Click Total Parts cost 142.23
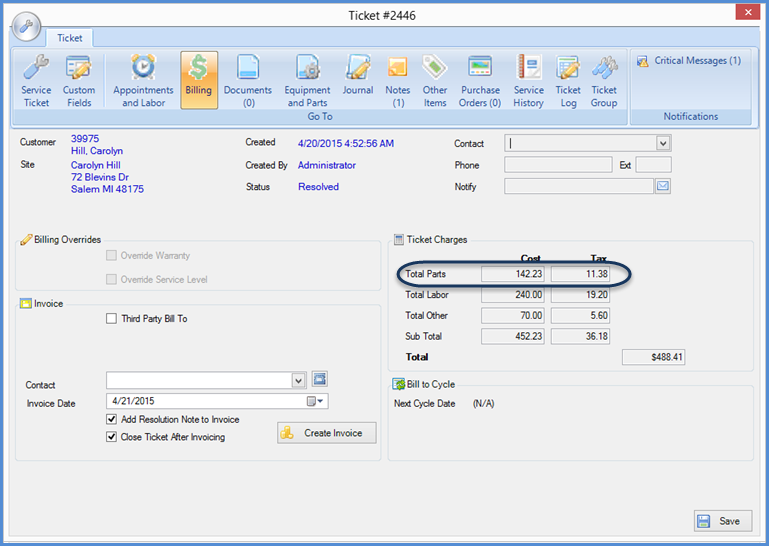 click(x=513, y=274)
